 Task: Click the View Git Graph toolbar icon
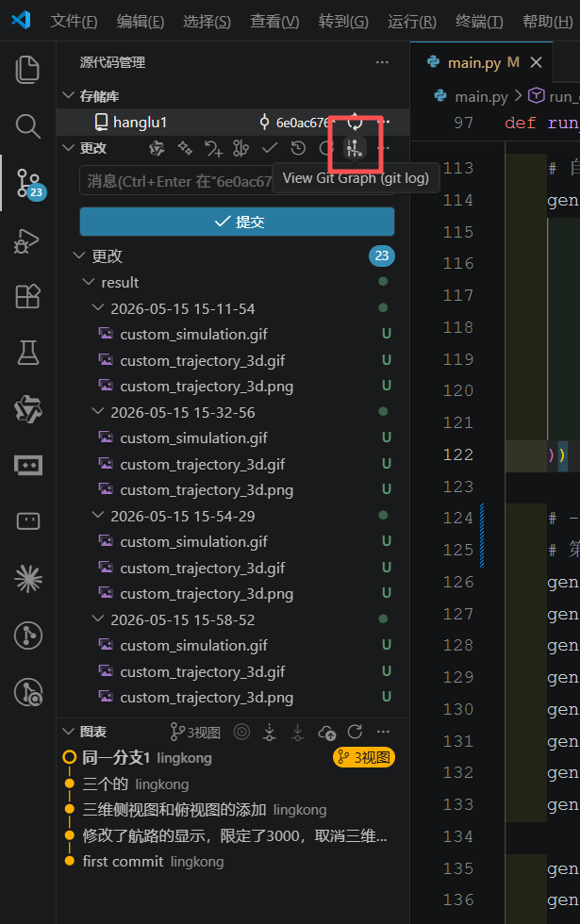[355, 148]
